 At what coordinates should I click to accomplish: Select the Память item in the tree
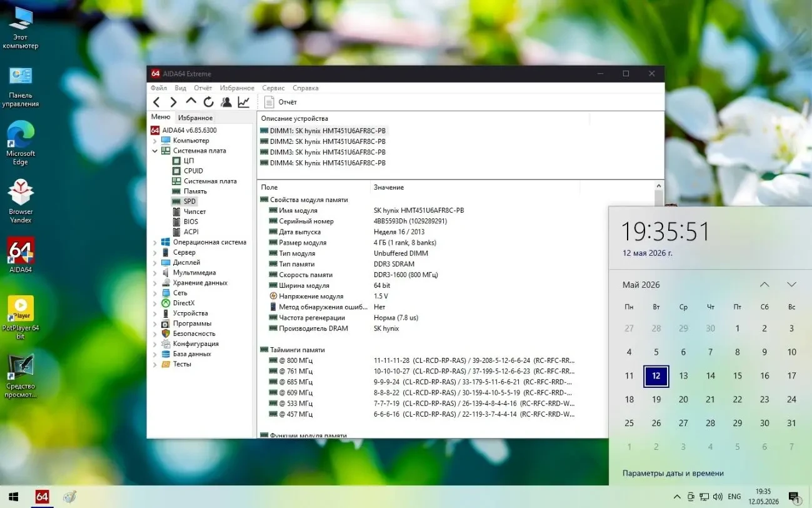195,191
